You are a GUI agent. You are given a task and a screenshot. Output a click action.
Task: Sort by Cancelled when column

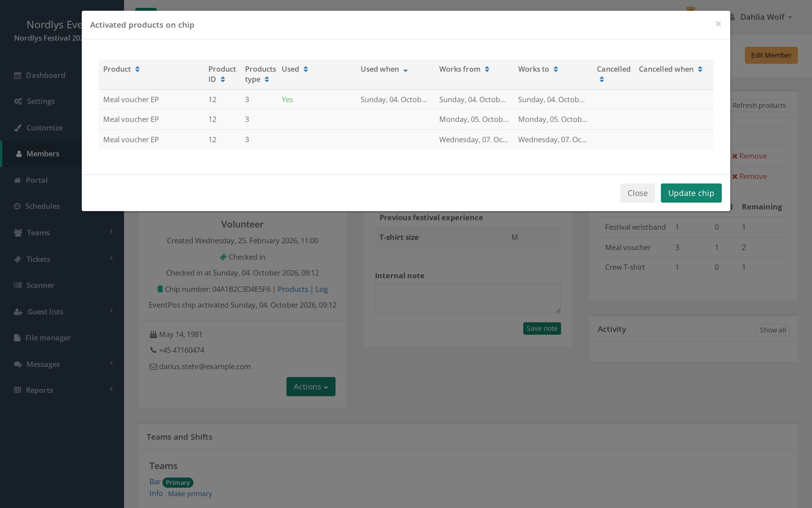[670, 69]
